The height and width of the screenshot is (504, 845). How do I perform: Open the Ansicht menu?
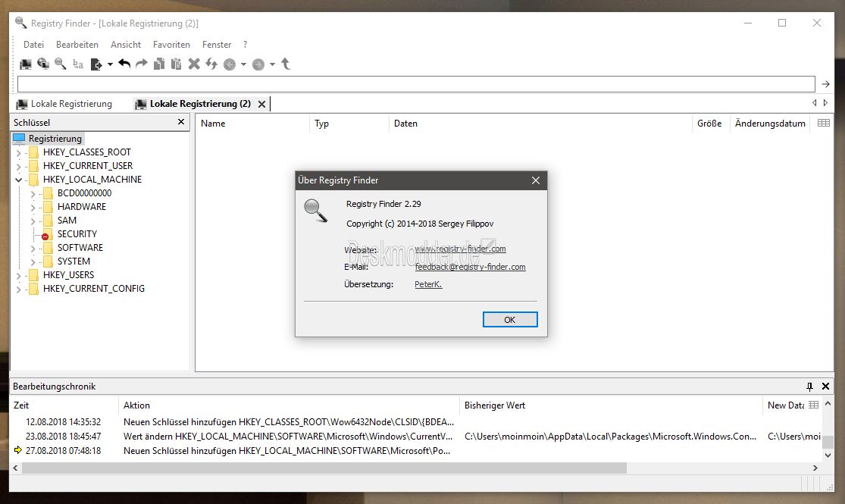point(126,45)
